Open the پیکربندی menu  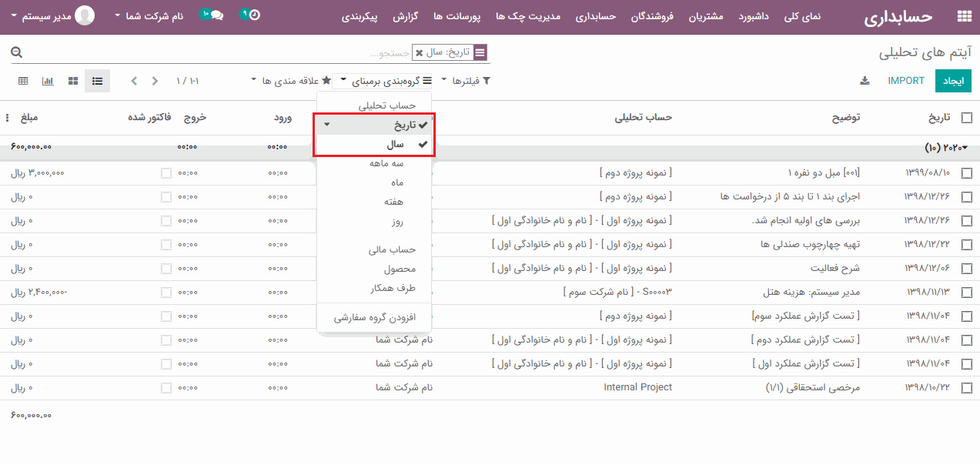pyautogui.click(x=360, y=16)
